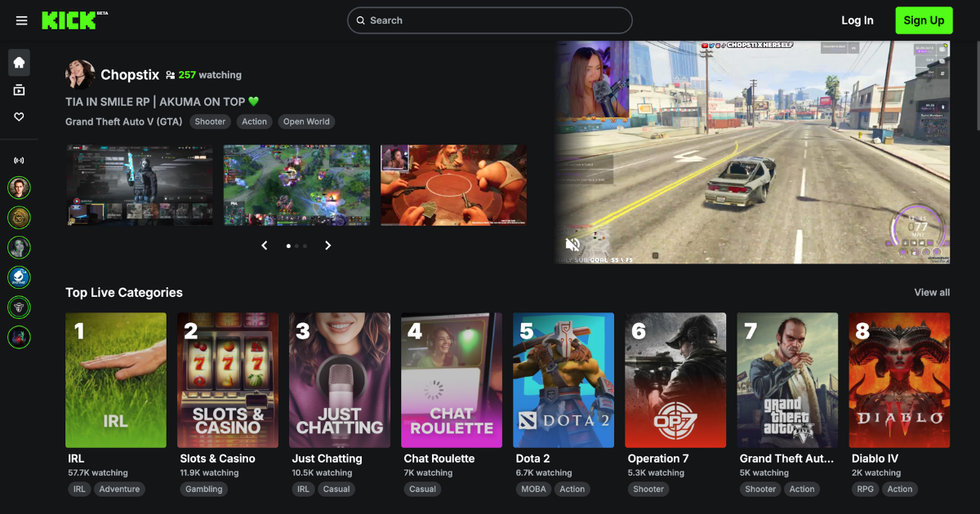The image size is (980, 514).
Task: Open the Dota 2 category card
Action: coord(563,380)
